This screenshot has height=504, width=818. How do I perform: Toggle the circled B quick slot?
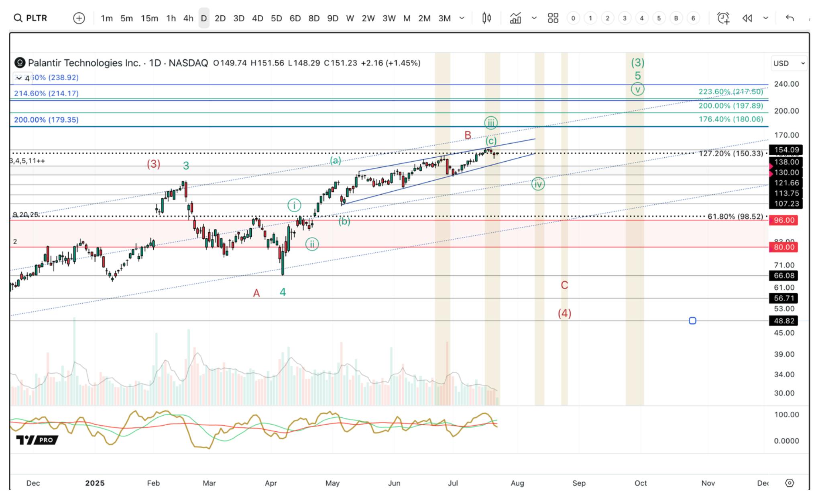click(676, 18)
